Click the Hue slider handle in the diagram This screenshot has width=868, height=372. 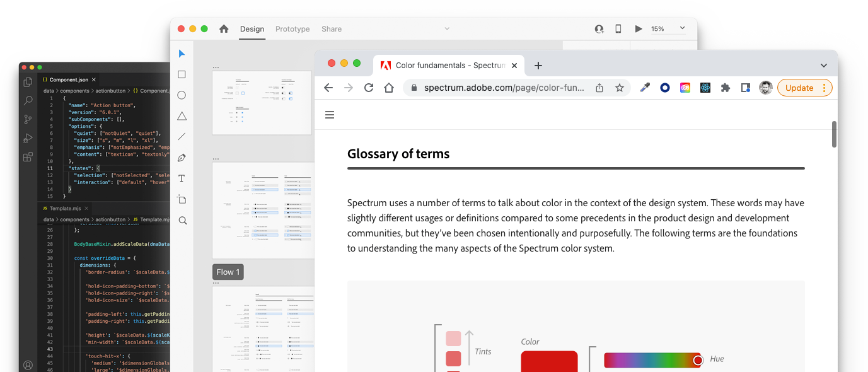coord(698,360)
